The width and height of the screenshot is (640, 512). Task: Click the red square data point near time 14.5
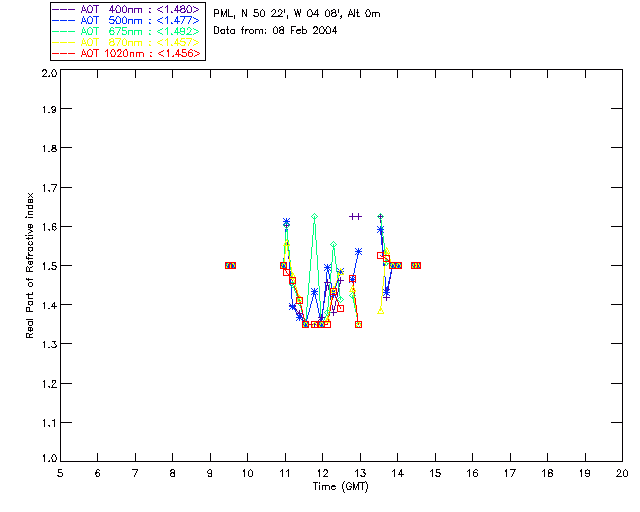click(x=416, y=265)
